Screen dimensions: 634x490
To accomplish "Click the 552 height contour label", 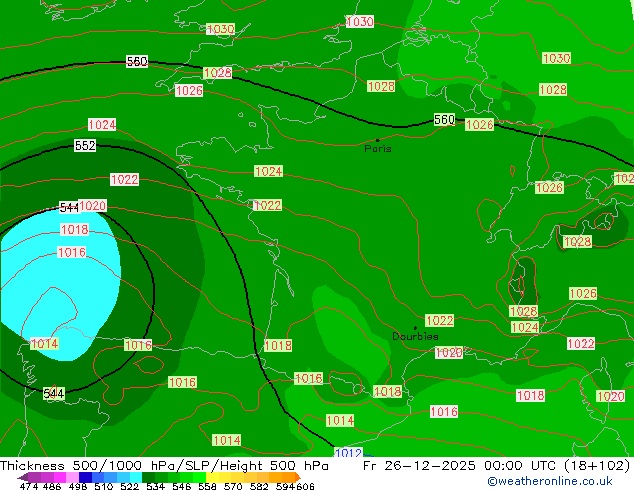I will click(x=85, y=146).
